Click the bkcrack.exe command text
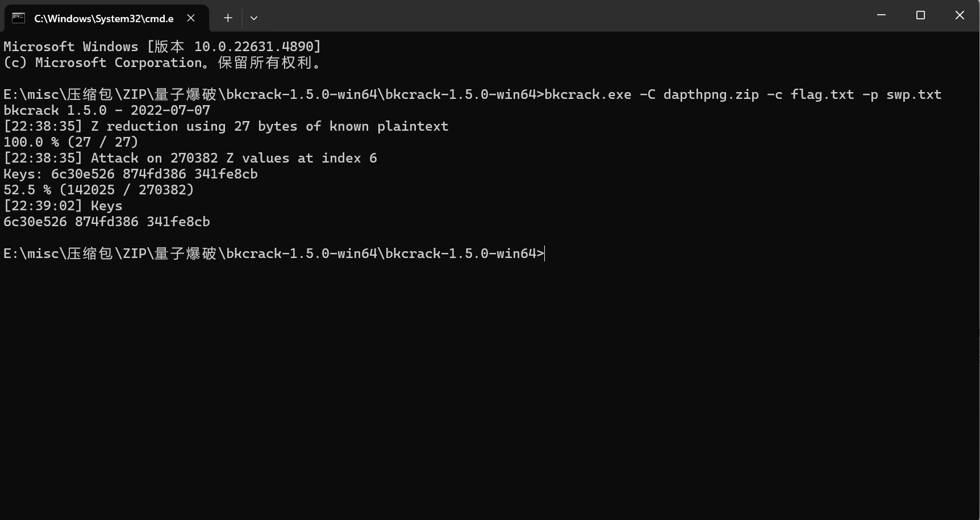The width and height of the screenshot is (980, 520). (x=588, y=94)
